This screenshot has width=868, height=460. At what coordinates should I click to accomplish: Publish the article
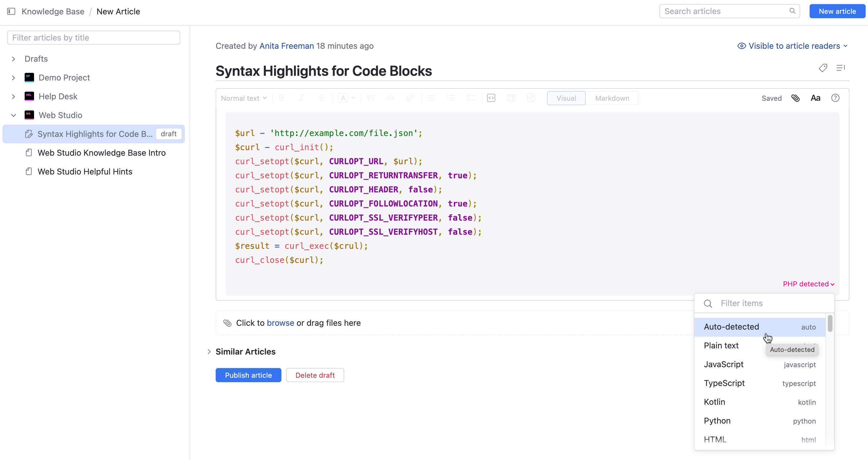[248, 375]
